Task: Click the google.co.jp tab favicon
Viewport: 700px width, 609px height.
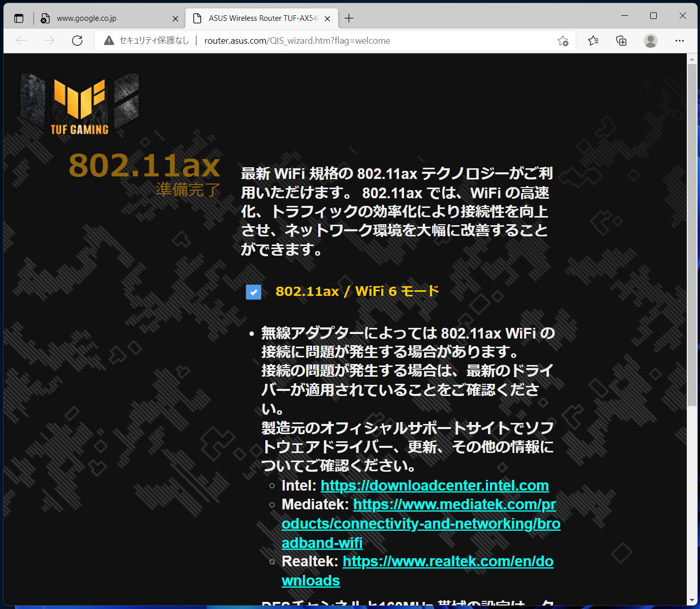Action: click(45, 18)
